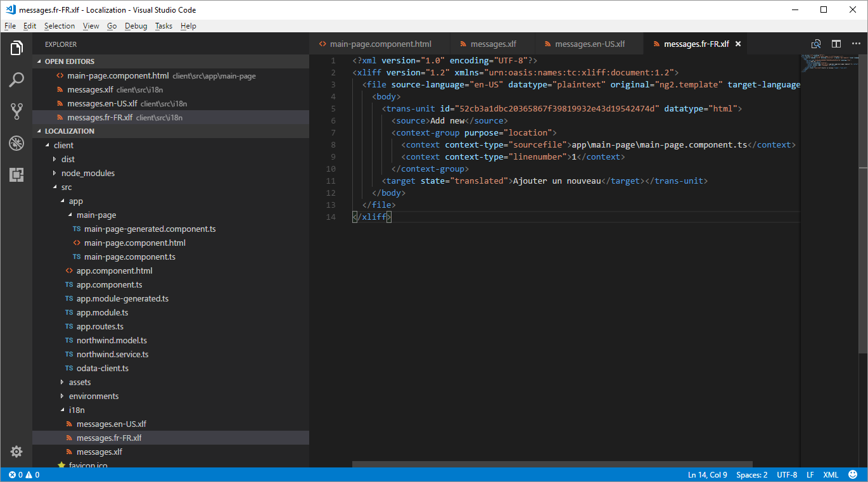Change language mode XML

[x=831, y=474]
